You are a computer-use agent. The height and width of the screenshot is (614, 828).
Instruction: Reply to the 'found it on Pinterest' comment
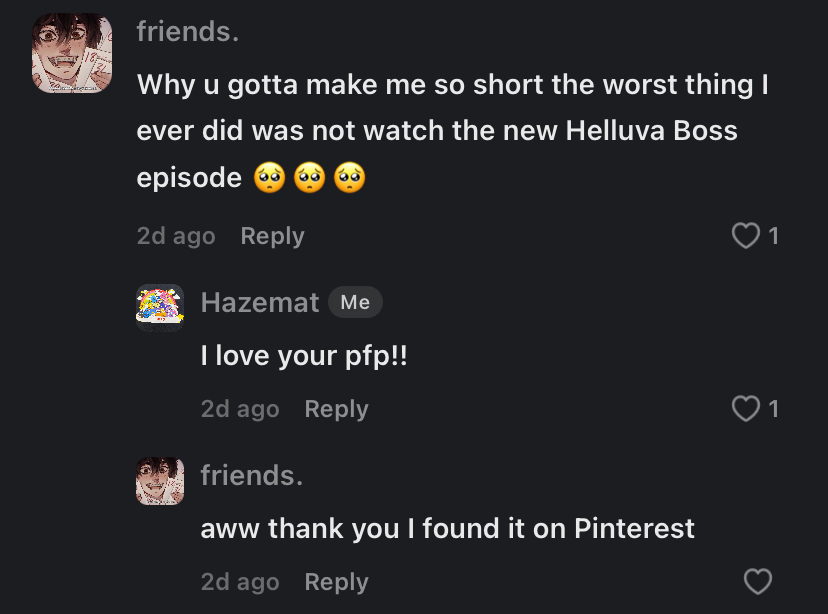click(336, 582)
